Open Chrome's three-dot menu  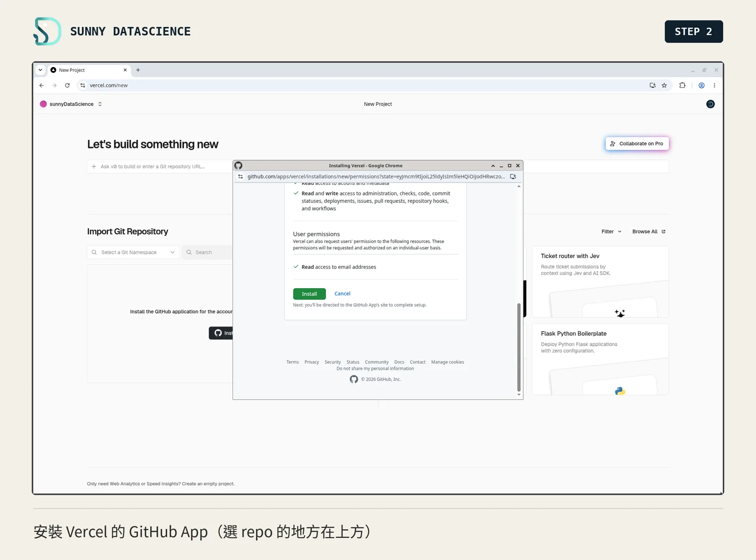pos(714,86)
